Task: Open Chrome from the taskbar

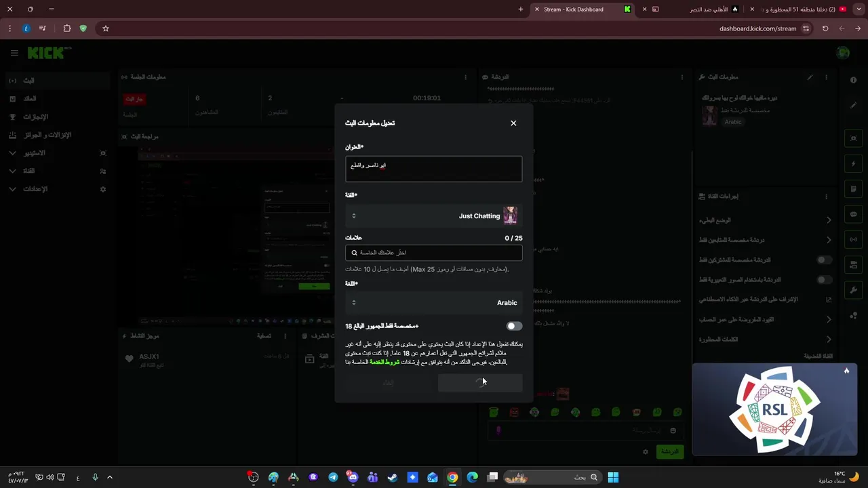Action: [x=452, y=477]
